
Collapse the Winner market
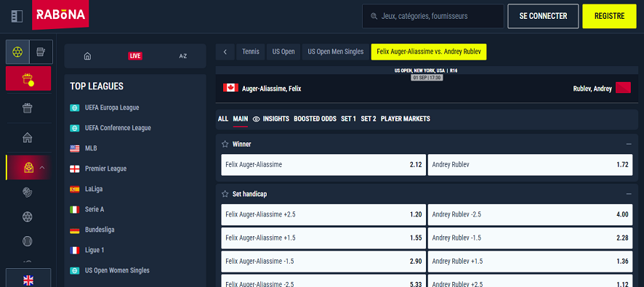[629, 144]
